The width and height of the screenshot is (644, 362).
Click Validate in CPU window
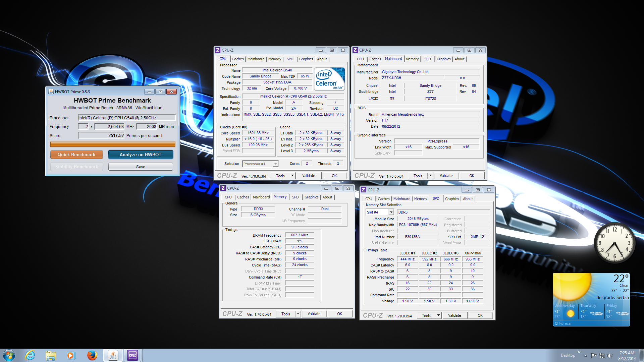[309, 175]
